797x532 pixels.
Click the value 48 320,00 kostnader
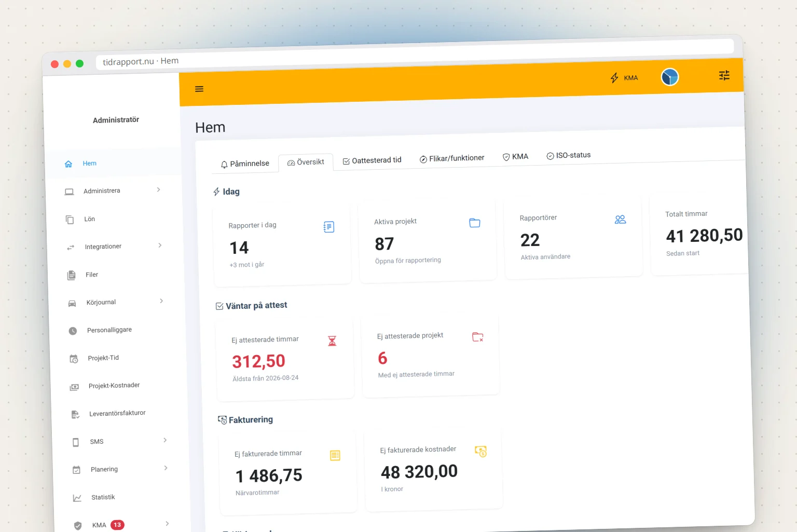click(419, 472)
